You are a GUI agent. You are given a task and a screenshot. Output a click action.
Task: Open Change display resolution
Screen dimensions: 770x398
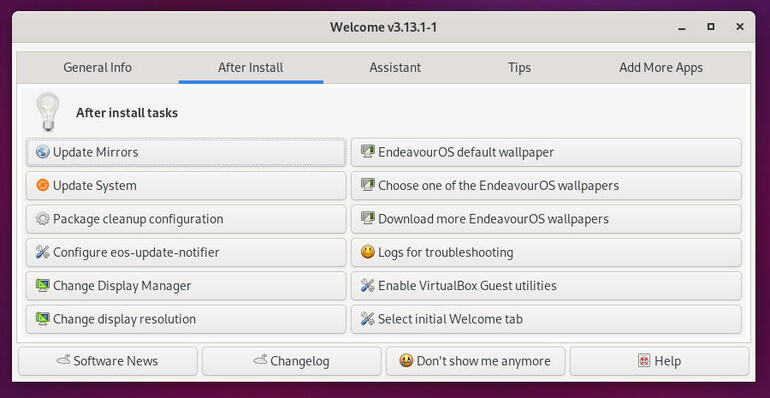[x=186, y=319]
